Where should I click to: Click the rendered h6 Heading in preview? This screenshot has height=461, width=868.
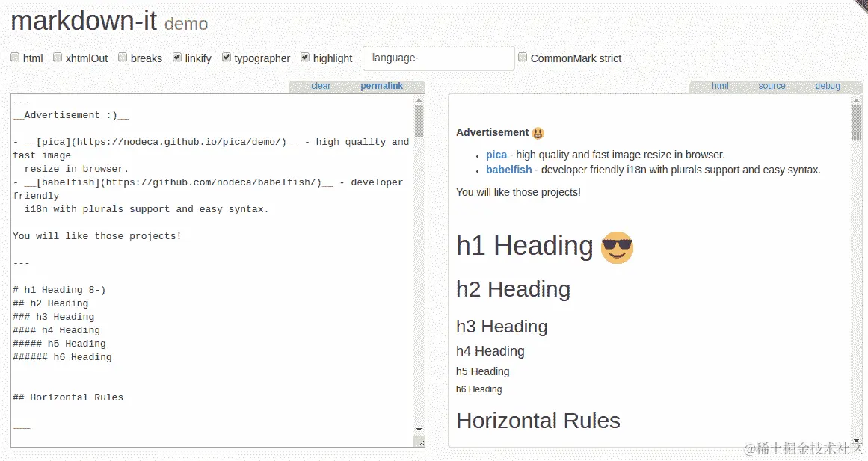coord(478,389)
